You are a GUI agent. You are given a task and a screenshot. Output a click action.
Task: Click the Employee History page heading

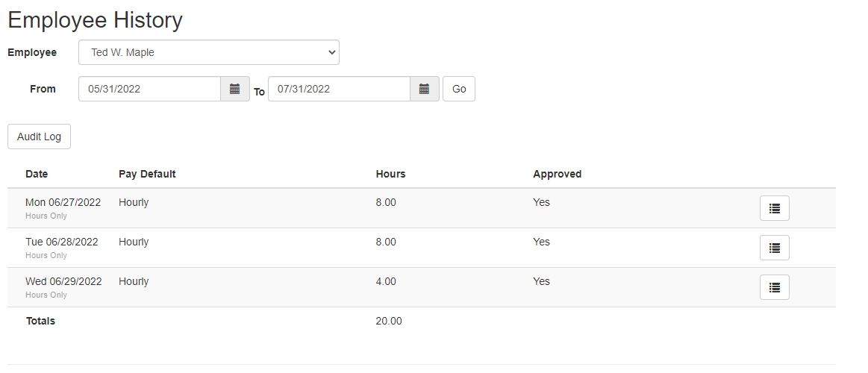(95, 20)
